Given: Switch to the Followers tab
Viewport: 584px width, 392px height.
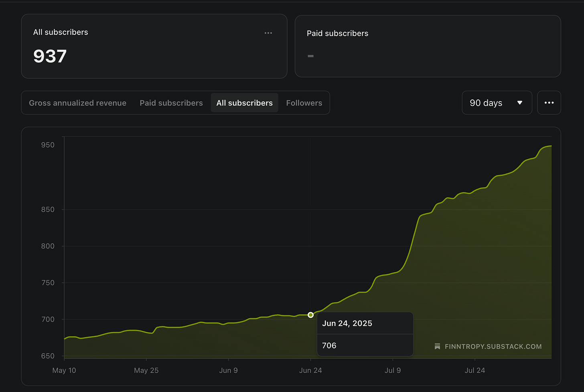Looking at the screenshot, I should 304,103.
